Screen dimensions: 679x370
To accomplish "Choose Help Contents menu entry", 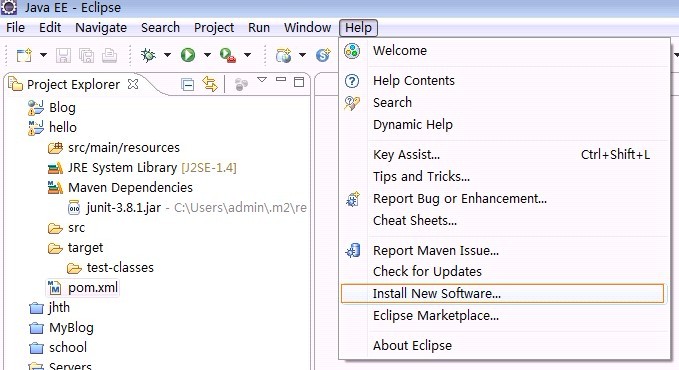I will click(x=505, y=81).
